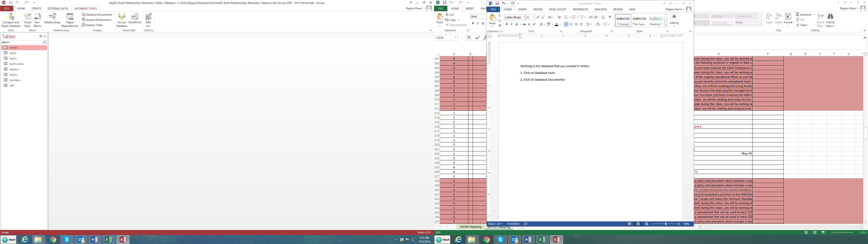Open the font size dropdown in Word
868x244 pixels.
(x=534, y=18)
